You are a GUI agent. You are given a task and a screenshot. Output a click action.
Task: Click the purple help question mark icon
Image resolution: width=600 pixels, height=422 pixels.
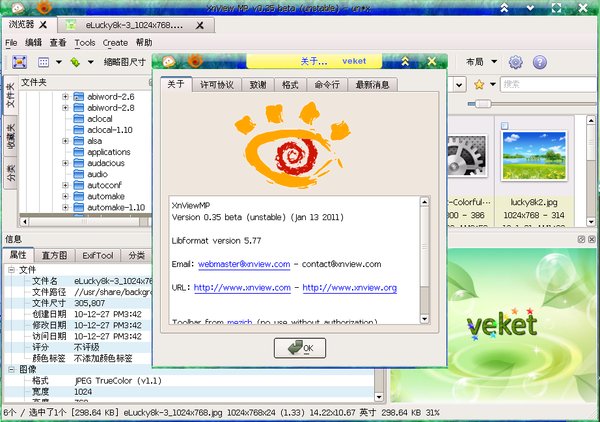(x=540, y=62)
